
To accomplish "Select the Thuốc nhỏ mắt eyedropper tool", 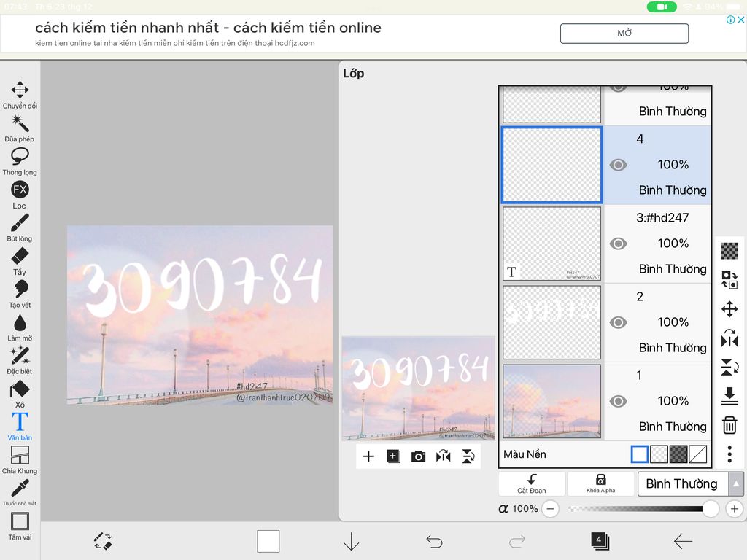I will tap(20, 492).
